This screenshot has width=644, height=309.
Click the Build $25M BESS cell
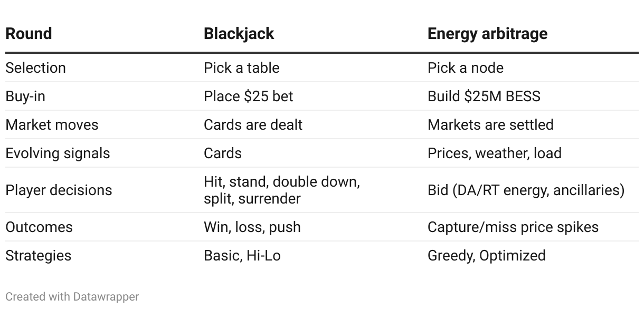click(484, 96)
